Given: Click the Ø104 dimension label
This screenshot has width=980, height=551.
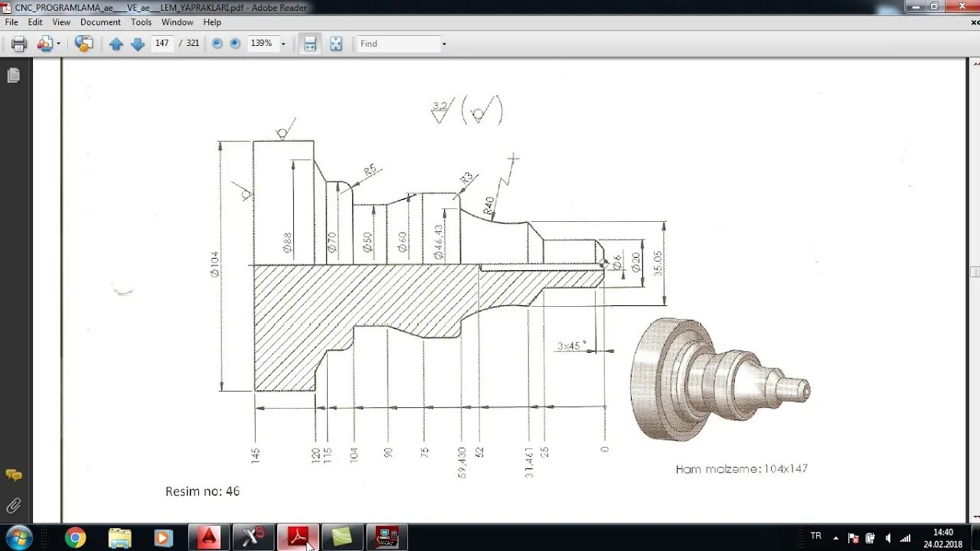Looking at the screenshot, I should coord(215,263).
